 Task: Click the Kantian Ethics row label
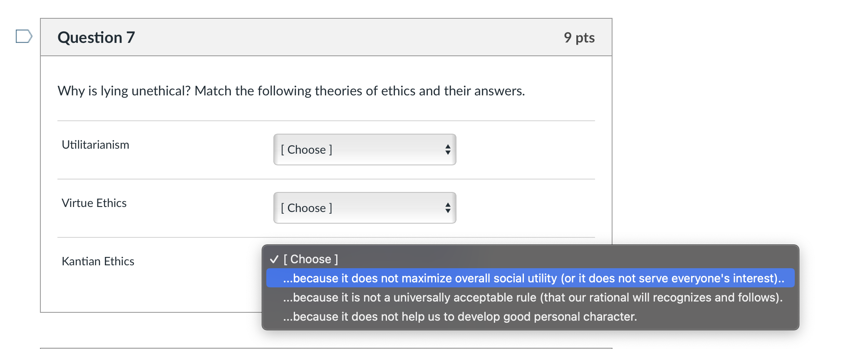(x=98, y=262)
